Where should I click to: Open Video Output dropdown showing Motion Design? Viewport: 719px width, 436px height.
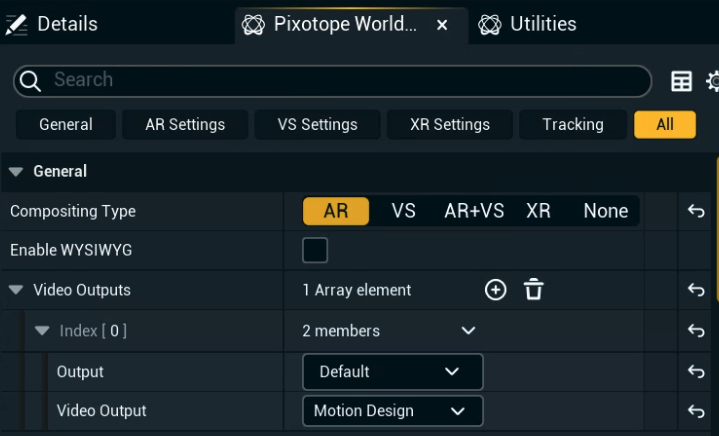pyautogui.click(x=392, y=411)
